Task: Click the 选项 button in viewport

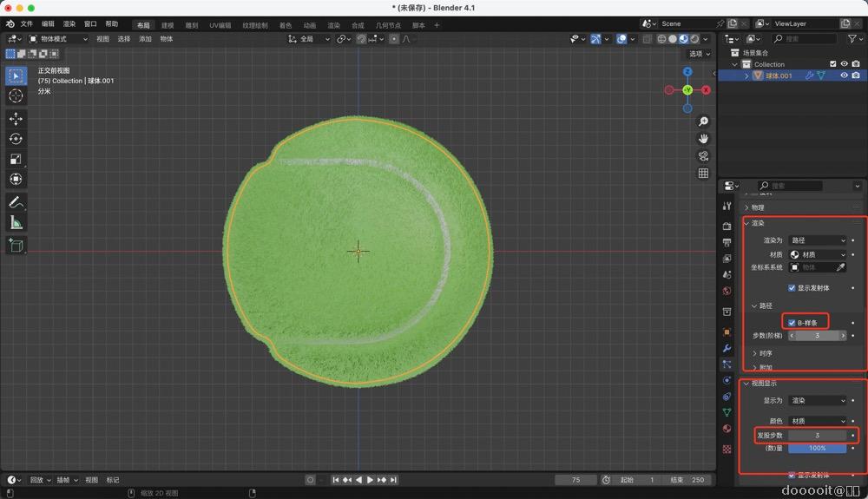Action: click(x=698, y=54)
